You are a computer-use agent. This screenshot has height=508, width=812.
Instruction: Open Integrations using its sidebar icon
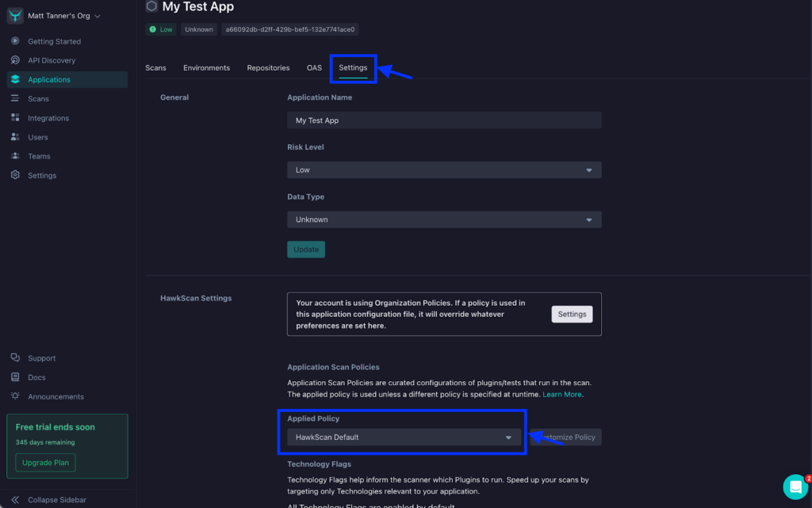click(x=15, y=118)
